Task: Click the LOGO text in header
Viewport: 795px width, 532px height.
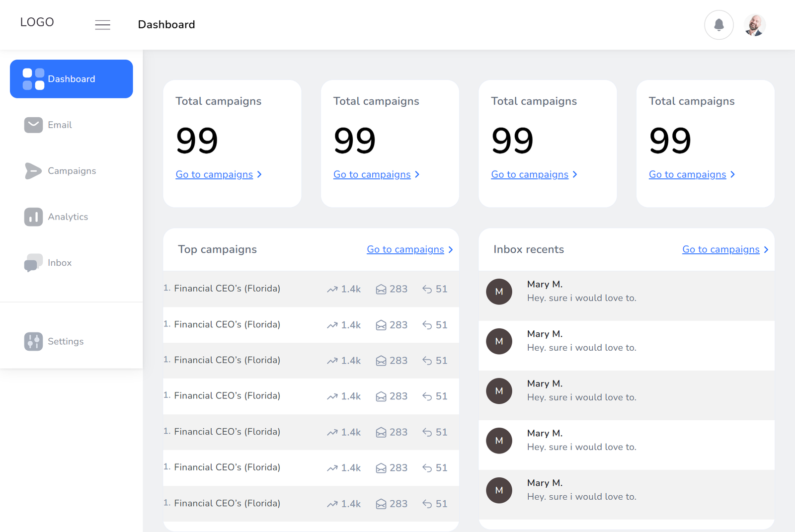Action: [37, 22]
